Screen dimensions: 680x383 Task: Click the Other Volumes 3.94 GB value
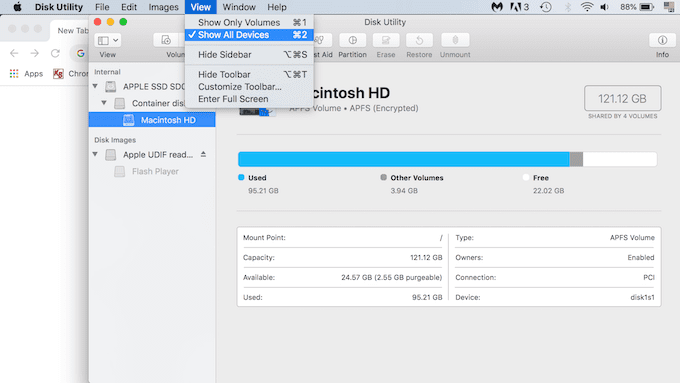click(x=404, y=190)
